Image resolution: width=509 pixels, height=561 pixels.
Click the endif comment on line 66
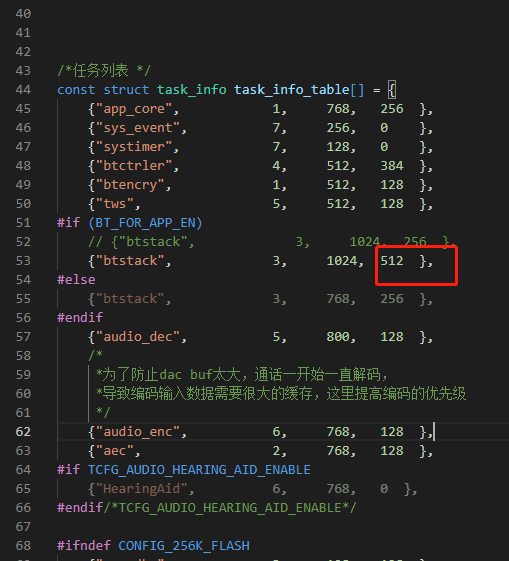pyautogui.click(x=230, y=507)
